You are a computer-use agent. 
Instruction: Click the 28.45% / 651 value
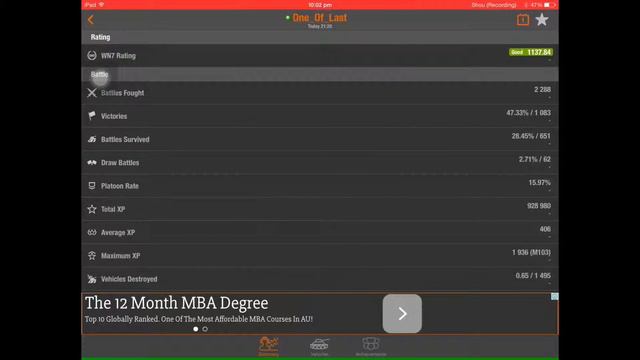(531, 136)
